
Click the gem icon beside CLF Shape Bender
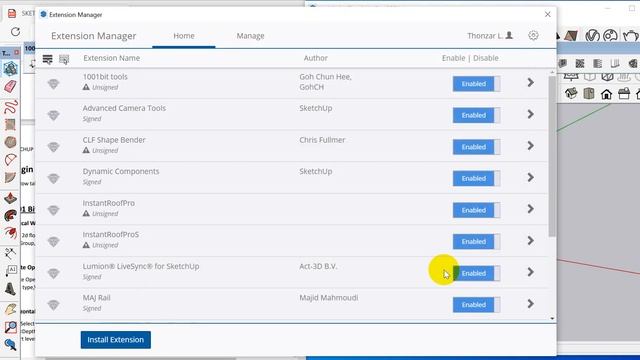point(53,147)
